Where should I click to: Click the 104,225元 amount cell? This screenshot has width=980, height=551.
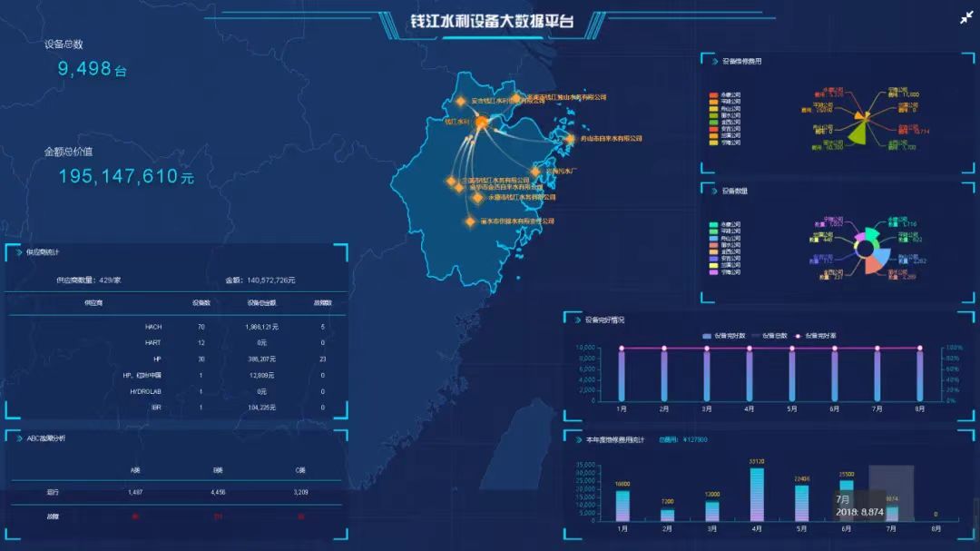(262, 408)
